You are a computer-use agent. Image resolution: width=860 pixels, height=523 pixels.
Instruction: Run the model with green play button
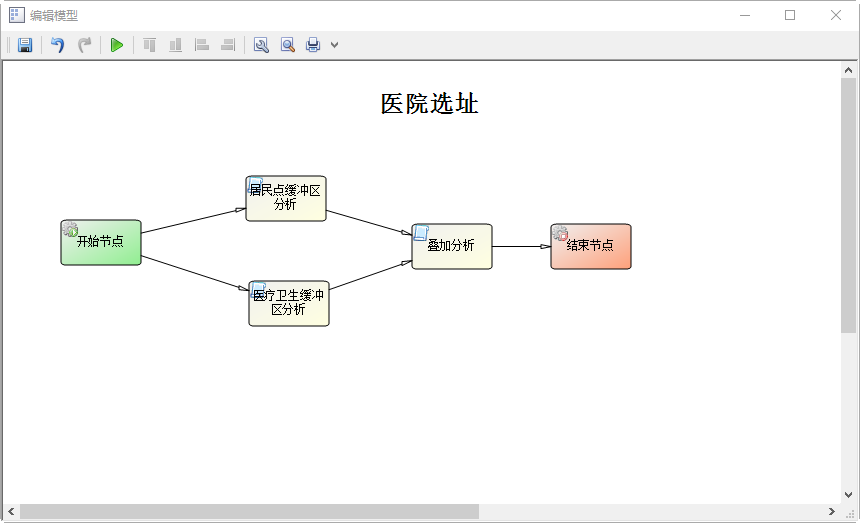(x=117, y=45)
